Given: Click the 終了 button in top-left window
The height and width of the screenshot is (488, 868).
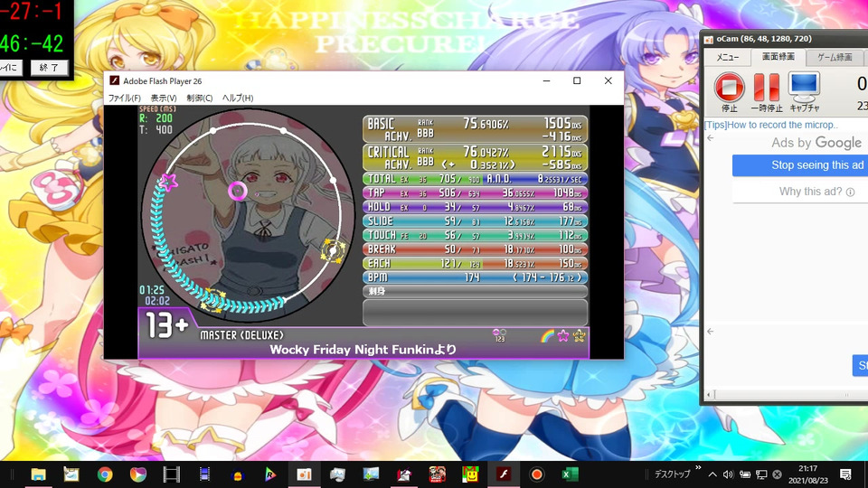Looking at the screenshot, I should pyautogui.click(x=49, y=68).
